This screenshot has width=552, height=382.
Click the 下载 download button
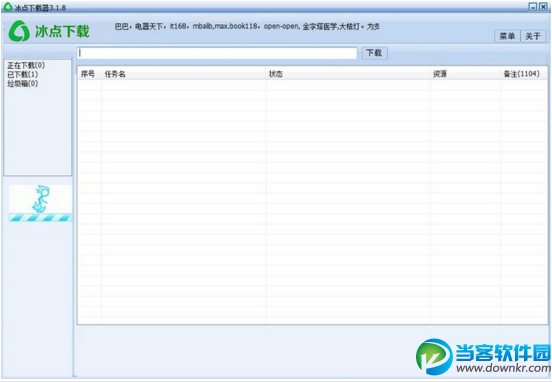[375, 53]
